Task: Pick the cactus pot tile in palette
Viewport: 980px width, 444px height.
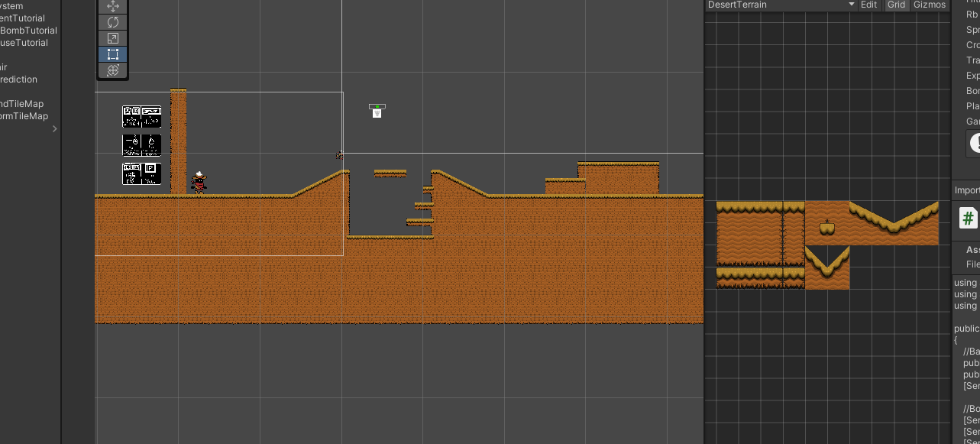Action: [826, 227]
